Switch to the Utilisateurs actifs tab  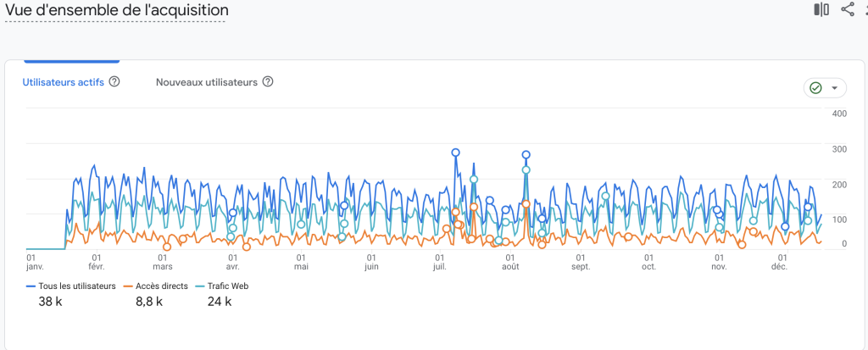(63, 82)
